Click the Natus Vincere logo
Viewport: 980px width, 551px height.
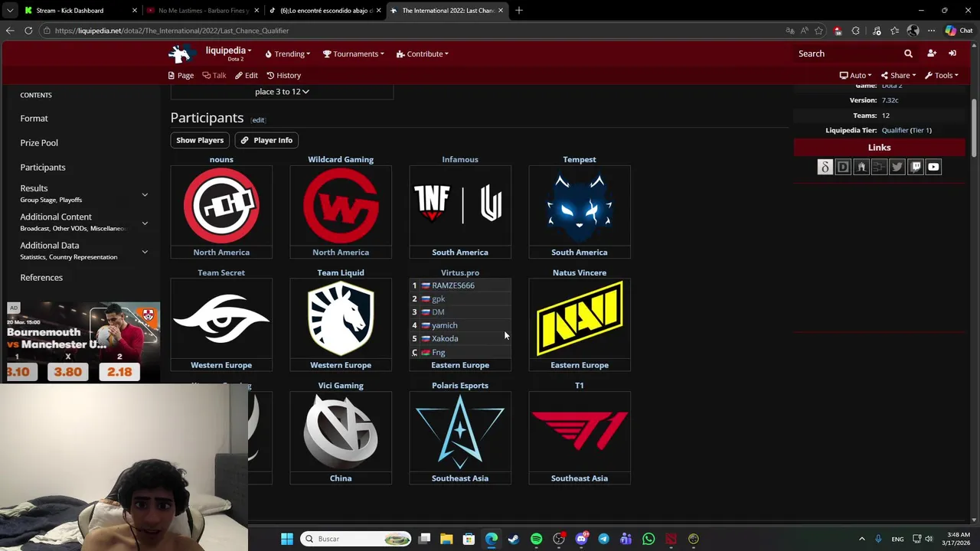580,318
